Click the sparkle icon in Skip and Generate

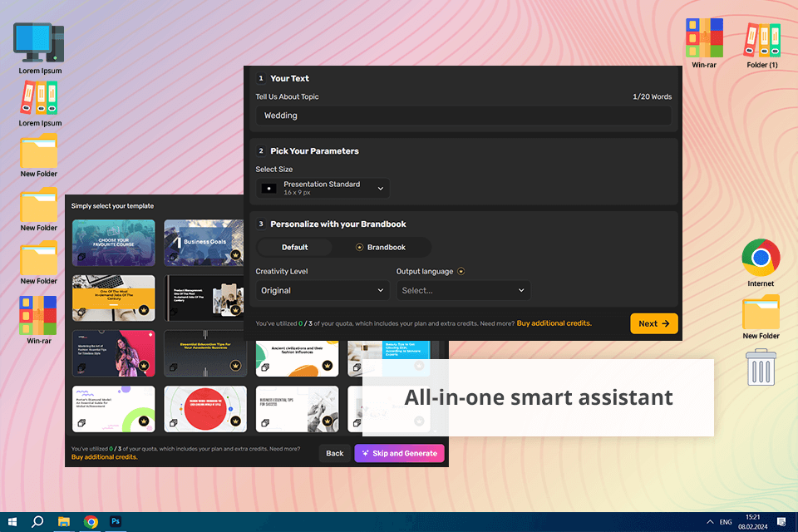(x=365, y=453)
